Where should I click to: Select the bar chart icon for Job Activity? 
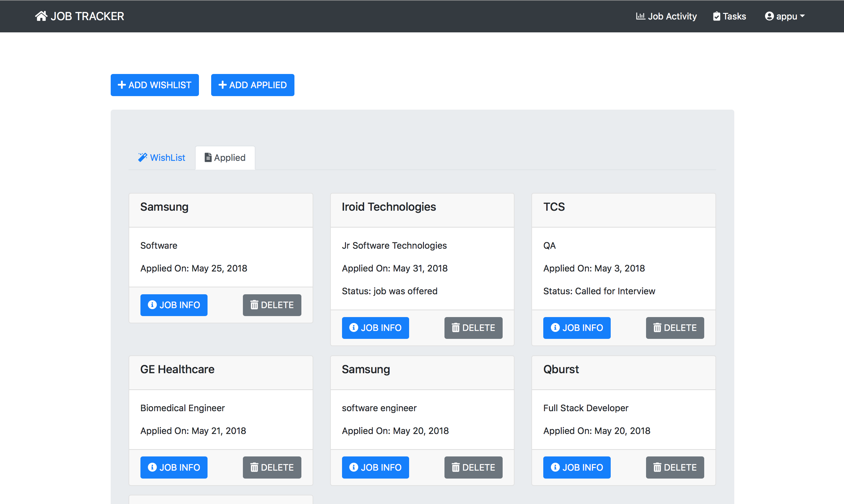point(640,16)
